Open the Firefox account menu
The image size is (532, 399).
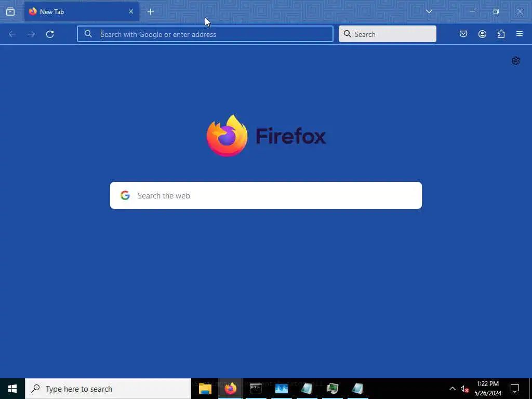482,34
